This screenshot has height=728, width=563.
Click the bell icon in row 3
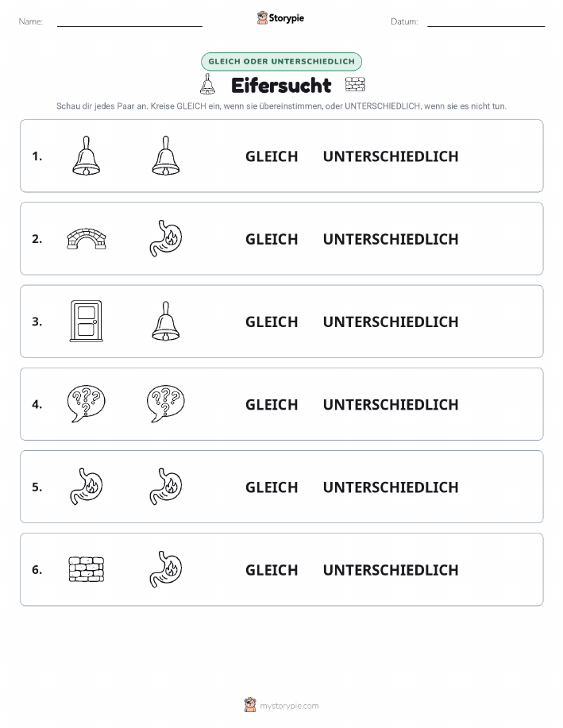pyautogui.click(x=166, y=322)
